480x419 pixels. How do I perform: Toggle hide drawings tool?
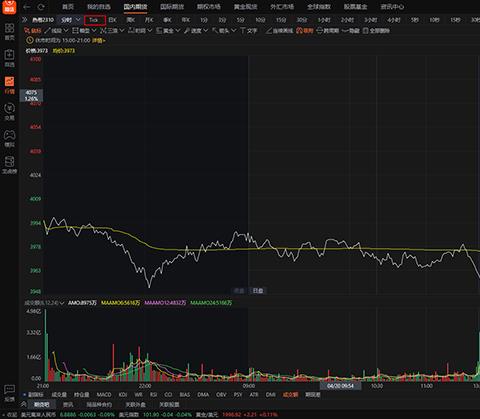click(351, 31)
